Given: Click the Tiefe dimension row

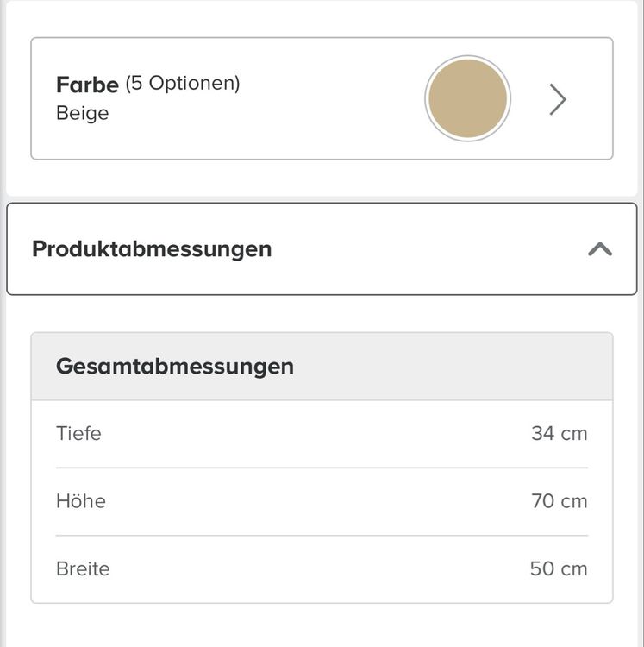Looking at the screenshot, I should (322, 434).
